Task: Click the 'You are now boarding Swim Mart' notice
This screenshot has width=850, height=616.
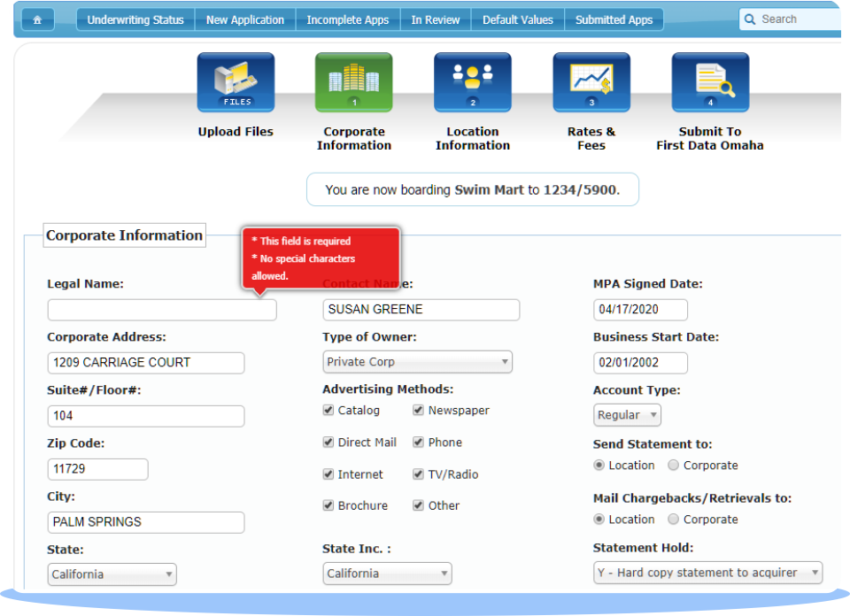Action: pyautogui.click(x=473, y=189)
